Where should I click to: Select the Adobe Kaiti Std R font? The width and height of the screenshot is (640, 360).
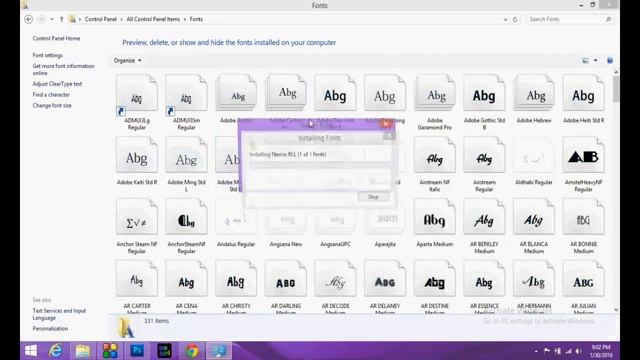[x=137, y=155]
